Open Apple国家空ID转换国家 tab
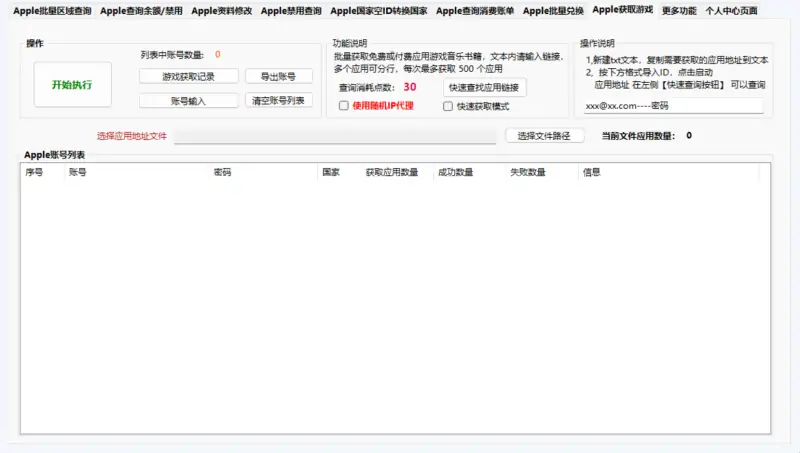The height and width of the screenshot is (453, 800). 379,11
